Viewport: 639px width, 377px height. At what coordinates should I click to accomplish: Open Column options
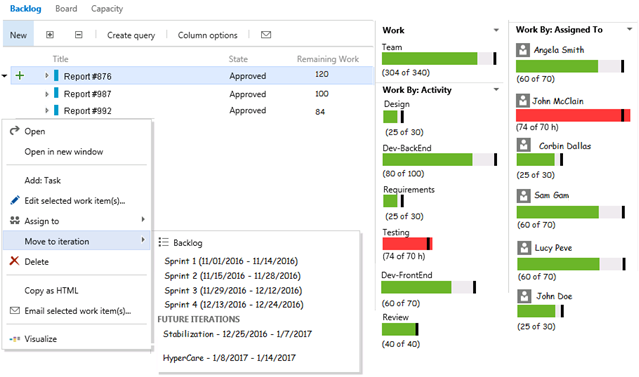pos(207,35)
